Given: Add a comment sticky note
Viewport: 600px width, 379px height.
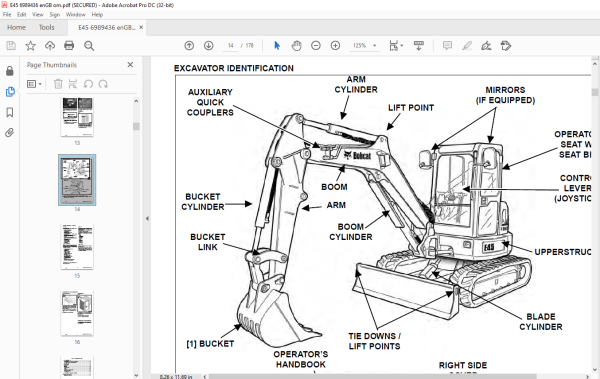Looking at the screenshot, I should pyautogui.click(x=447, y=46).
